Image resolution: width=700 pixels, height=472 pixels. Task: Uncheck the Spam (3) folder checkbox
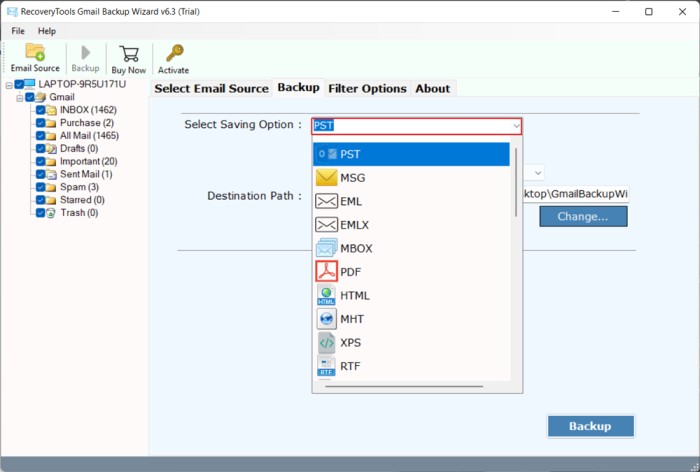pos(40,187)
